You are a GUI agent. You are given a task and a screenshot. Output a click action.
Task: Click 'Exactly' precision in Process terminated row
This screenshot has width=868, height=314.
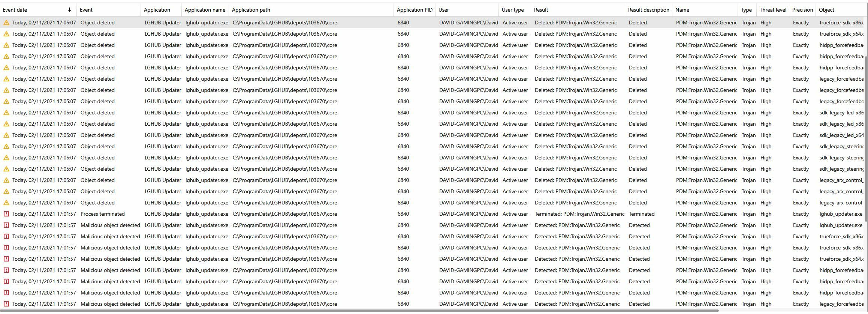(x=801, y=214)
